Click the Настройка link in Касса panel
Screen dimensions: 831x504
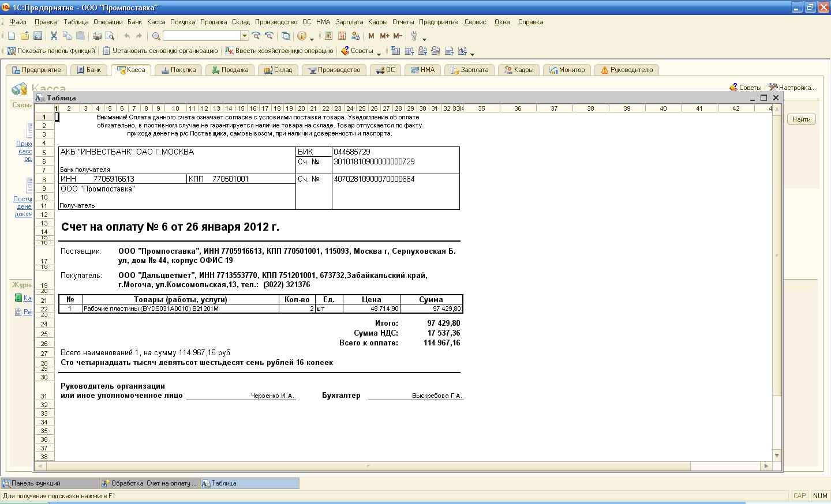click(792, 87)
